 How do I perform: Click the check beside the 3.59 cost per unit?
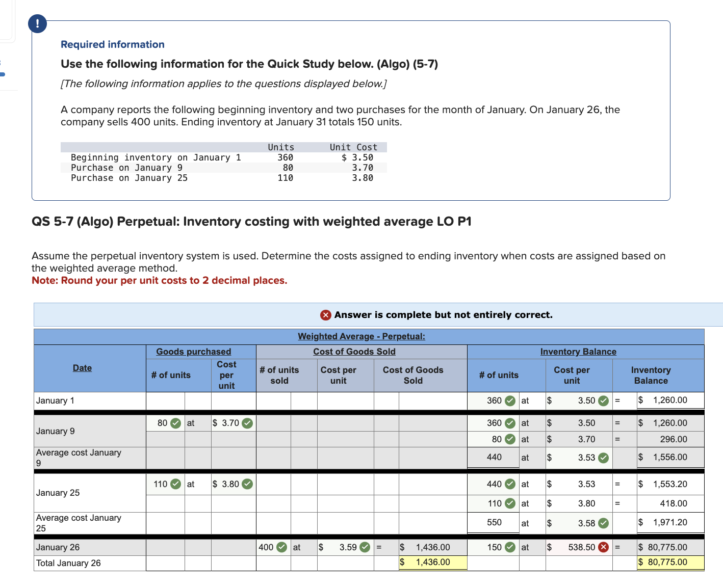click(x=365, y=547)
